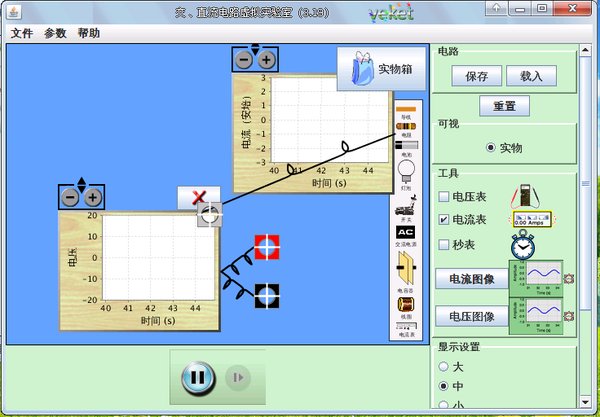The height and width of the screenshot is (417, 600).
Task: Zoom out the upper current chart
Action: click(x=244, y=60)
